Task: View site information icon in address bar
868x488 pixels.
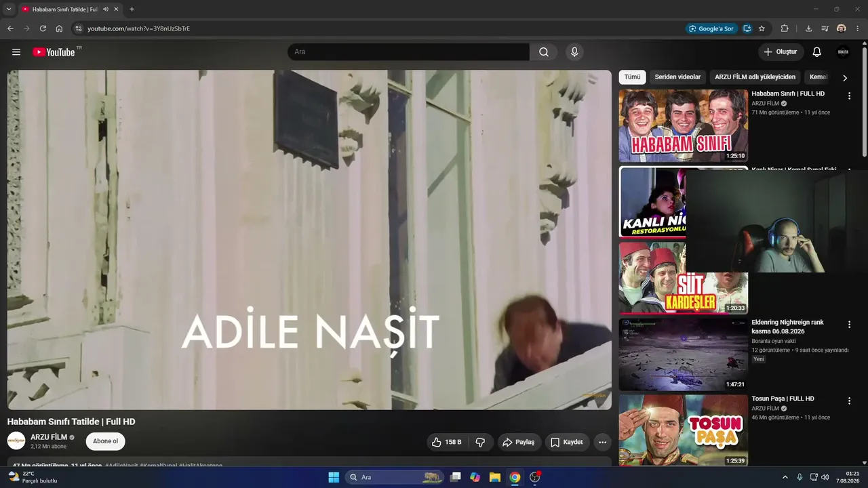Action: (x=78, y=28)
